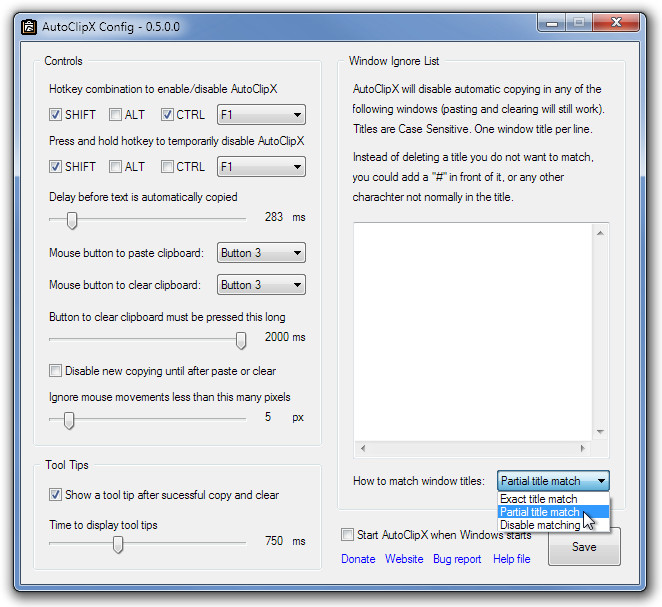Viewport: 662px width, 607px height.
Task: Close the AutoClipX Config window
Action: [x=616, y=22]
